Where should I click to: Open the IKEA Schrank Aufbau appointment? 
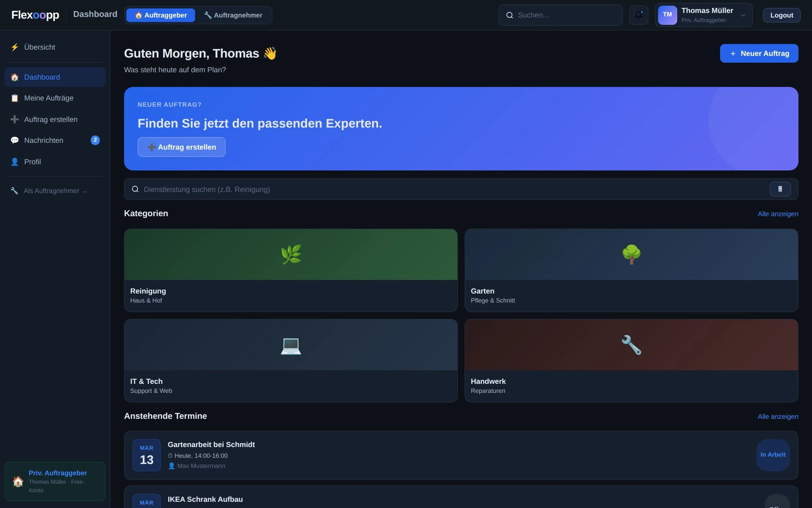point(461,497)
